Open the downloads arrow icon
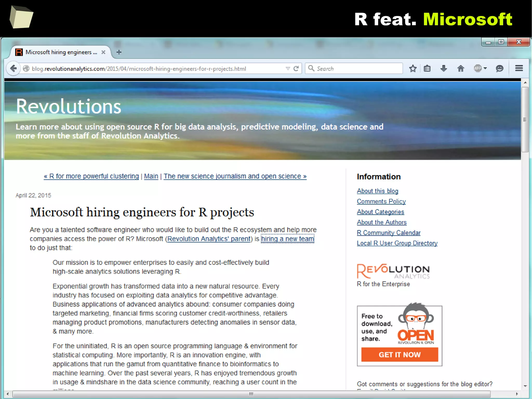This screenshot has width=532, height=399. pos(444,69)
